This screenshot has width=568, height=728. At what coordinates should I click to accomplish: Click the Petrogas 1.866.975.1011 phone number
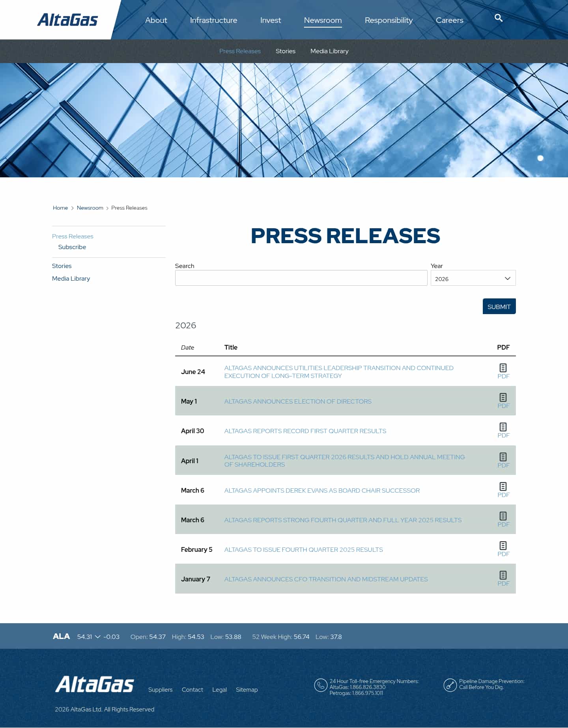(356, 693)
